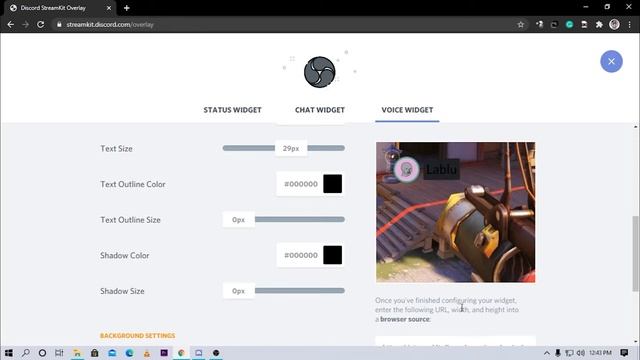Edit the Text Outline Color hex field
The image size is (640, 360).
(x=300, y=184)
